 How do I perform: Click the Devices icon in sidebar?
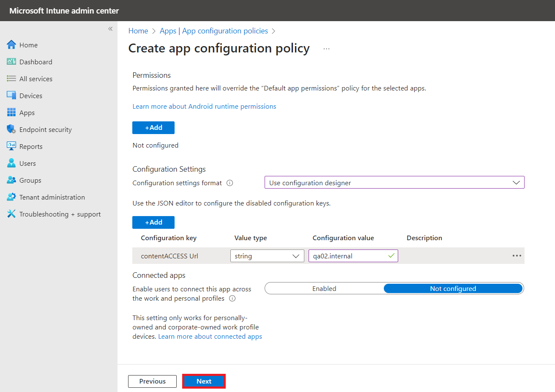(x=11, y=96)
